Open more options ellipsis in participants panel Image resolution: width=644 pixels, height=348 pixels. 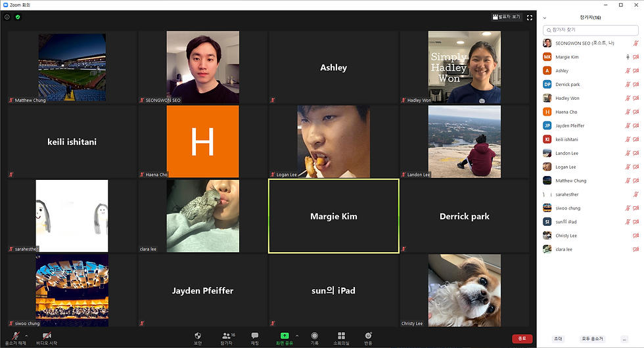[x=624, y=339]
